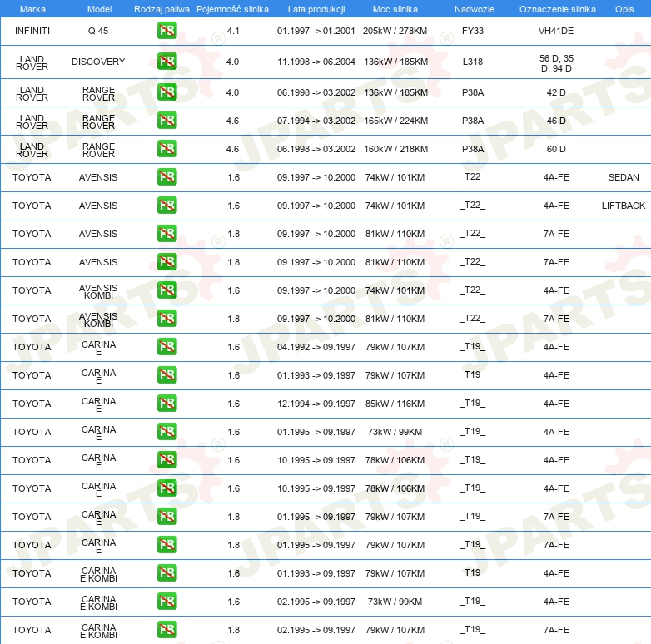Select the engine code cell 56 D, 35 D, 94 D
Image resolution: width=651 pixels, height=644 pixels.
click(x=556, y=63)
